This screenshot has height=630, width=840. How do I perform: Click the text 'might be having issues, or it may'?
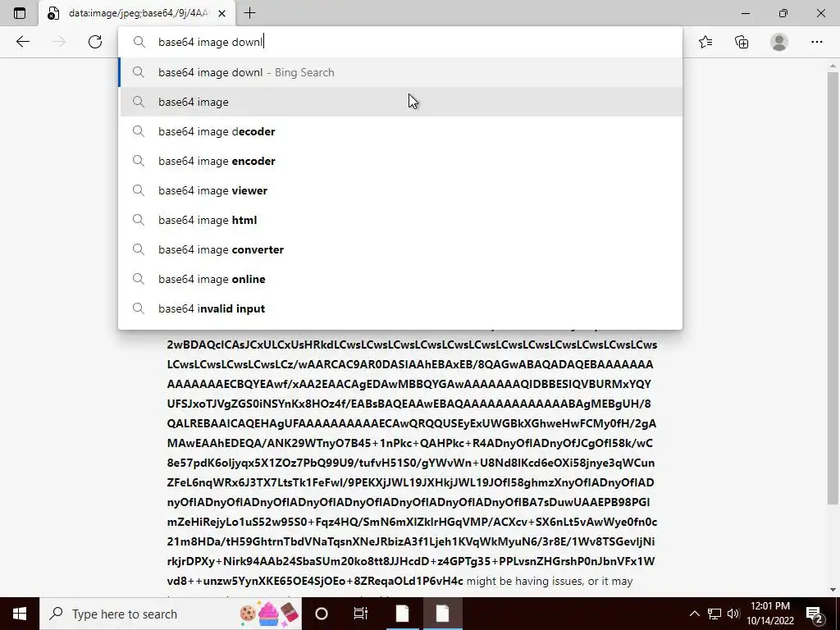pos(550,582)
